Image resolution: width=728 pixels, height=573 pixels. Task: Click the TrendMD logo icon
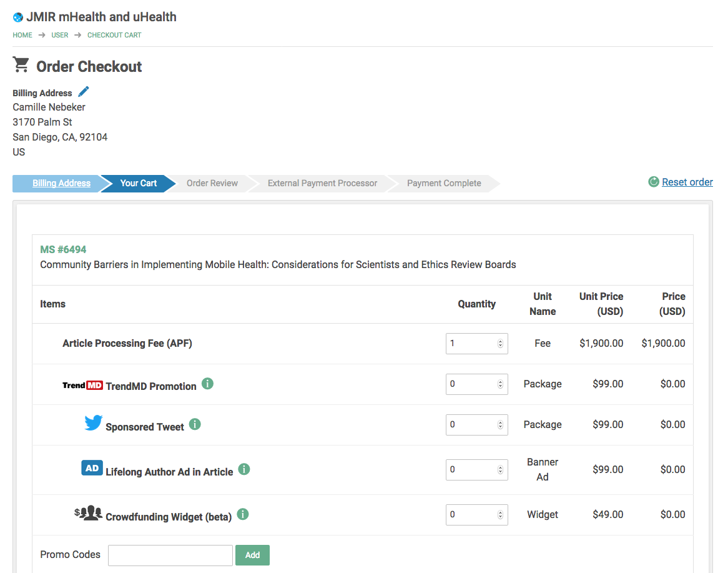[82, 385]
